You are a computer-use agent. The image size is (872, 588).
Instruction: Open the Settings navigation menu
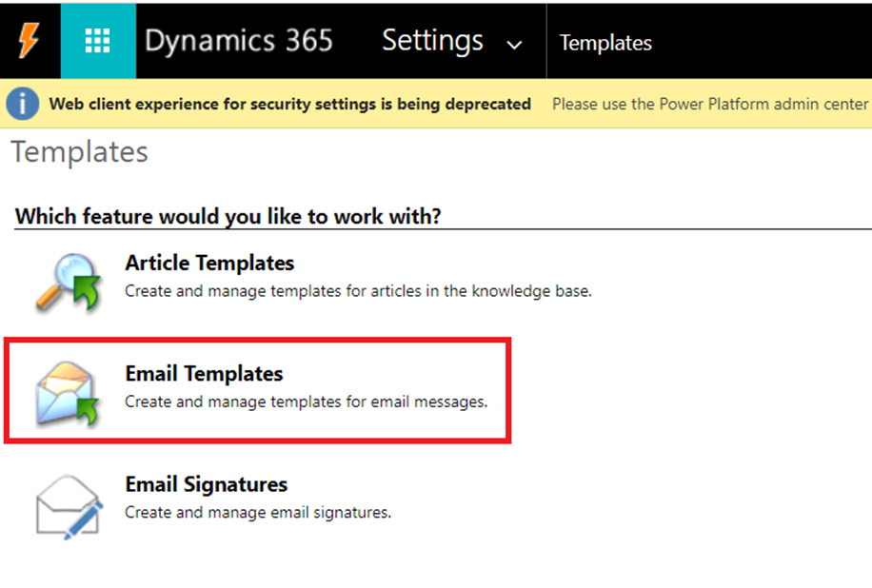click(433, 41)
